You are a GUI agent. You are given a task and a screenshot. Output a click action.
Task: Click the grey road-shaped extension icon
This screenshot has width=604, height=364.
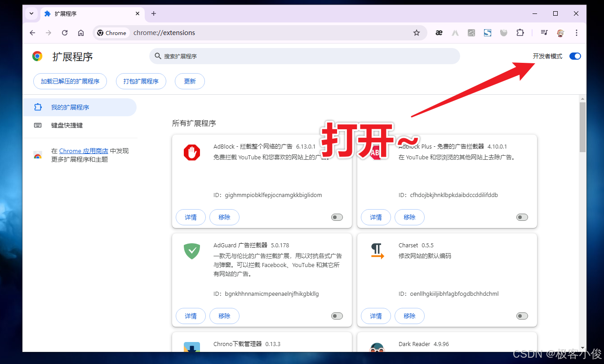click(x=455, y=33)
